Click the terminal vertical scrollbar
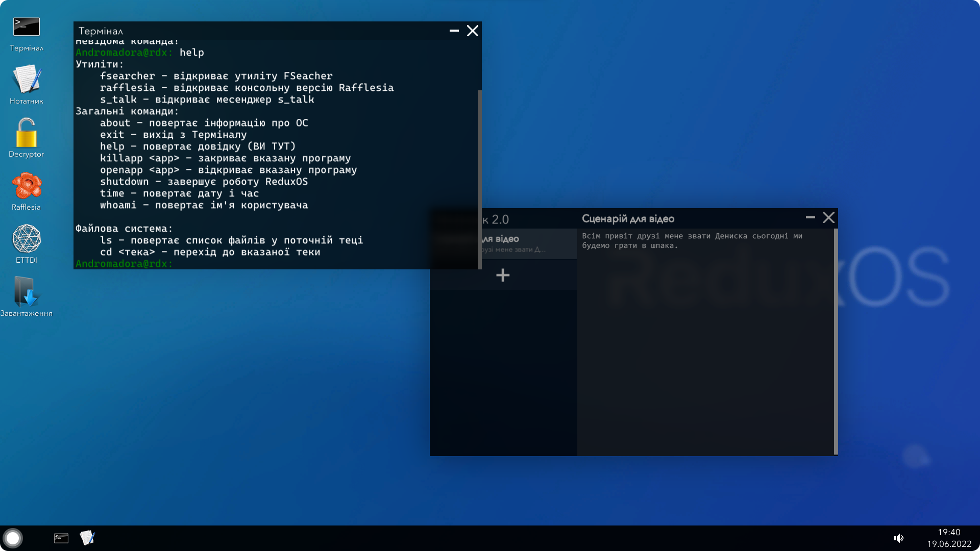The height and width of the screenshot is (551, 980). click(479, 179)
